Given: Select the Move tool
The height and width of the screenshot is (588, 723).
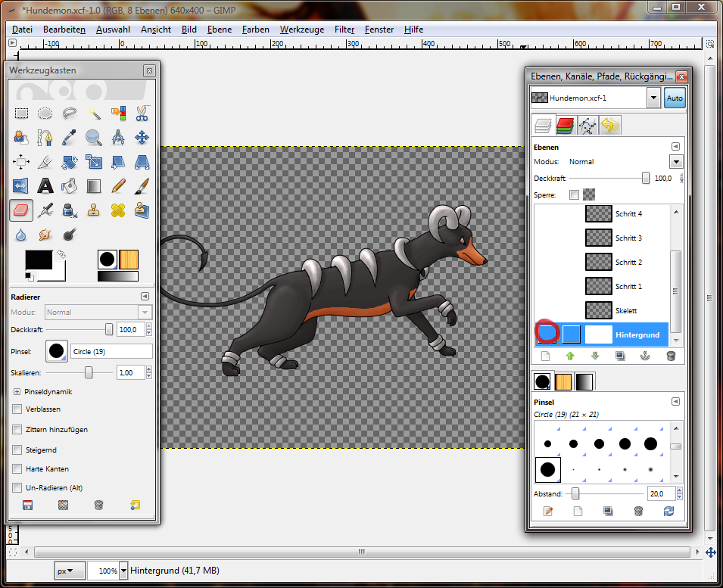Looking at the screenshot, I should click(x=142, y=137).
